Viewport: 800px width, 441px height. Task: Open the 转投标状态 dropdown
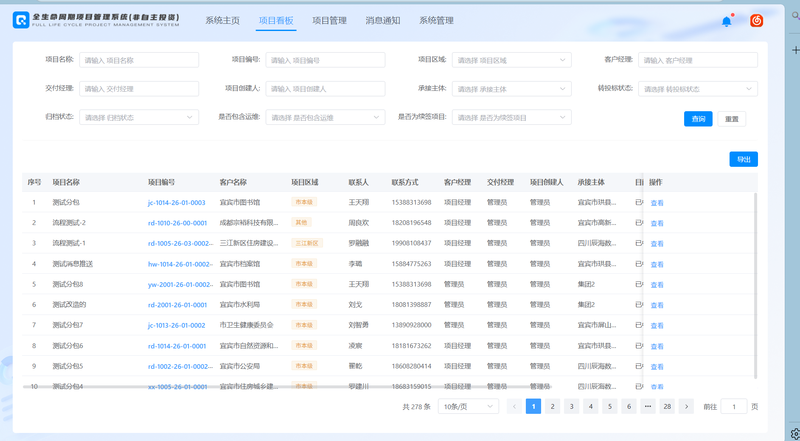[697, 89]
